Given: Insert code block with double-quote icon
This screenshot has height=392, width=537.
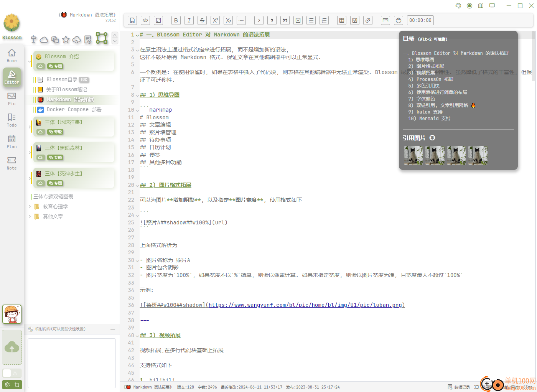Looking at the screenshot, I should click(x=285, y=20).
